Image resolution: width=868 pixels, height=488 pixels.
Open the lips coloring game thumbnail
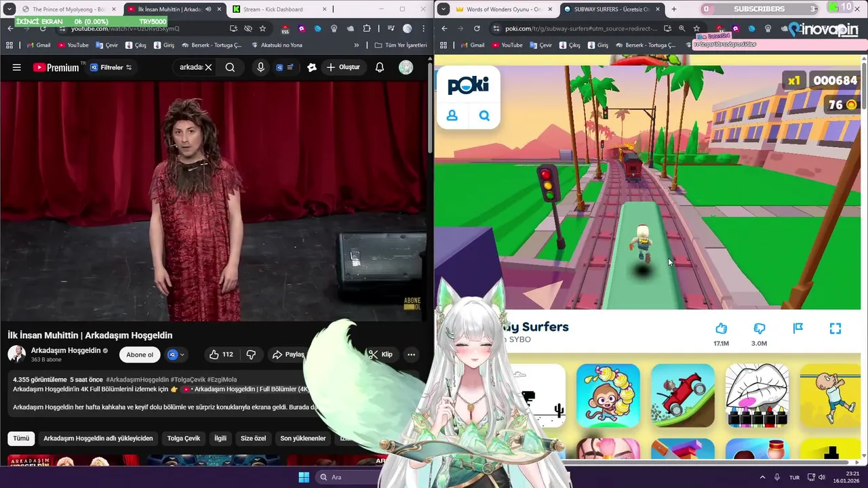(757, 396)
